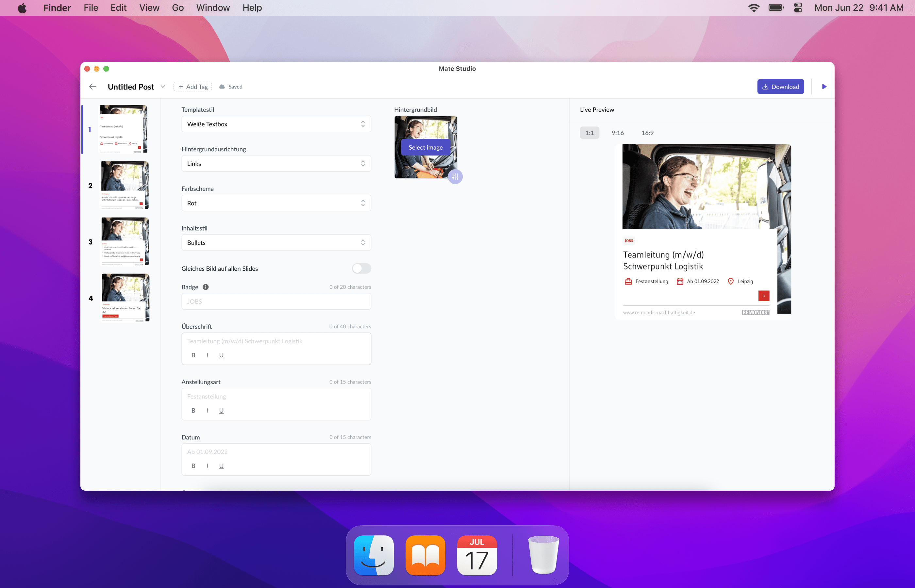The height and width of the screenshot is (588, 915).
Task: Click www.remondis-nachhaltigkeit.de in preview
Action: pos(659,313)
